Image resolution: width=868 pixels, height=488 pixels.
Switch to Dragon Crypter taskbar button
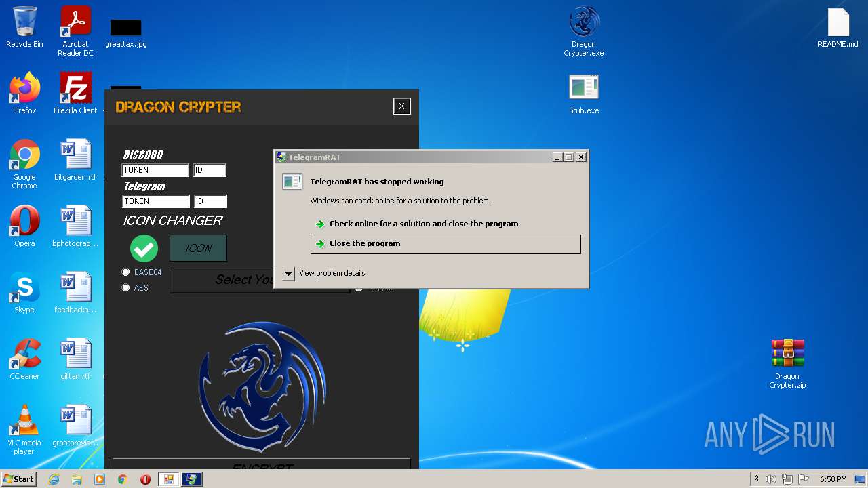tap(168, 479)
